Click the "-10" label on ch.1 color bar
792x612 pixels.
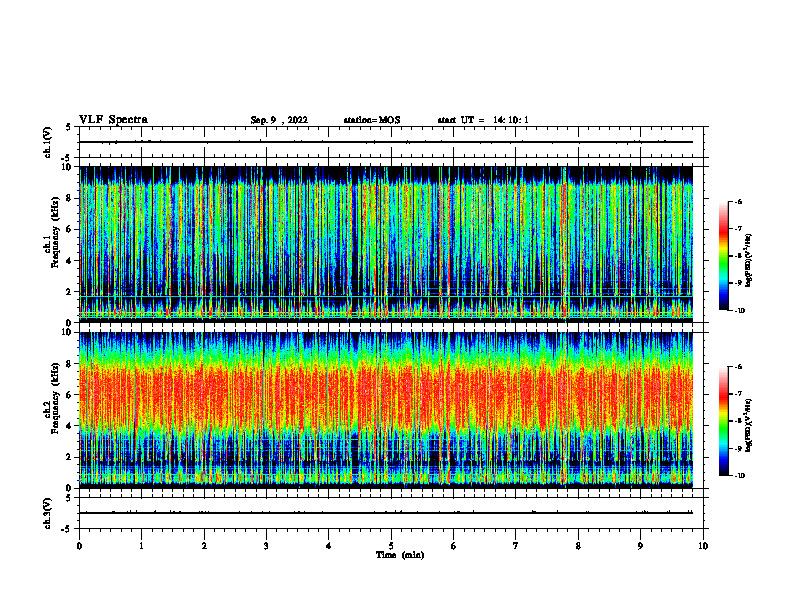739,311
